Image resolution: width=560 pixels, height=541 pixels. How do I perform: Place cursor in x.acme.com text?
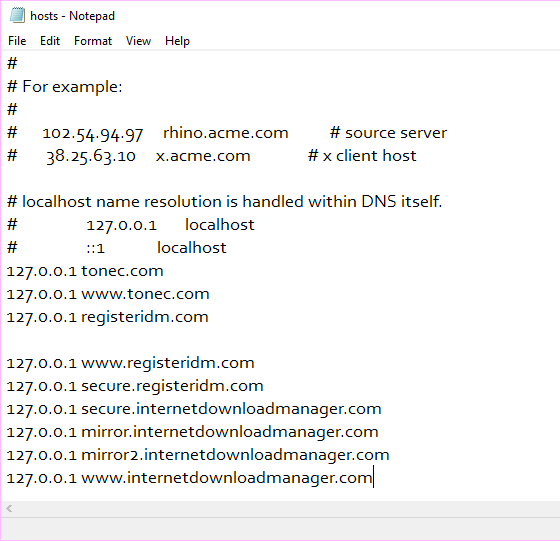[203, 156]
